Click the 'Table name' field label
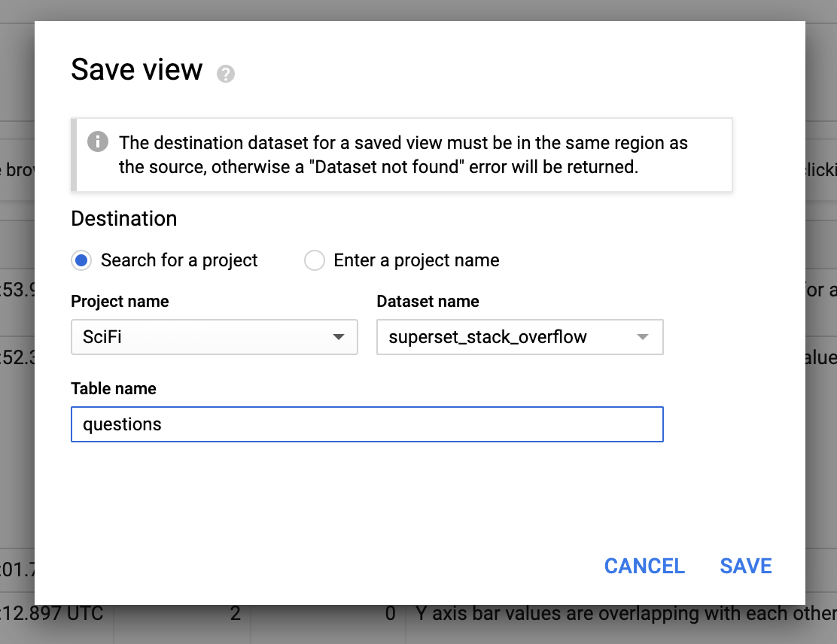Viewport: 837px width, 644px height. (x=114, y=389)
